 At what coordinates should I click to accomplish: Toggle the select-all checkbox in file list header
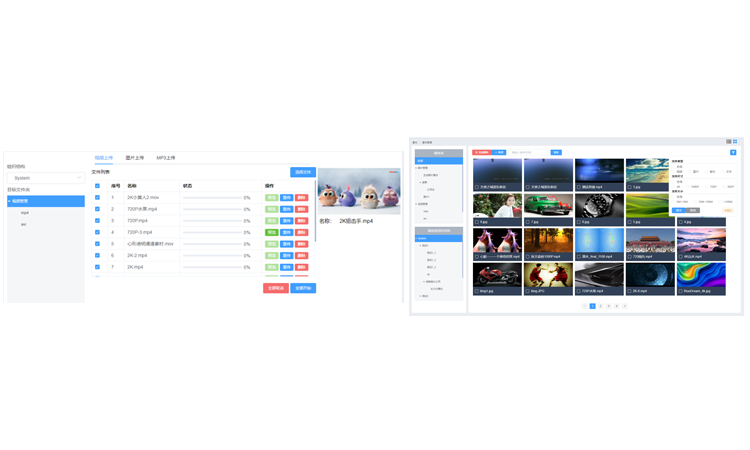click(x=97, y=186)
